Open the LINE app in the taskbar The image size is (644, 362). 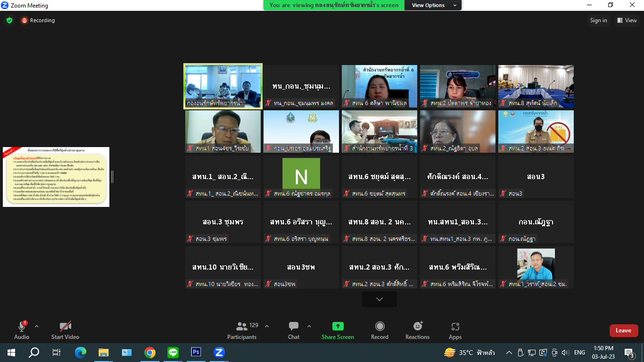[x=173, y=352]
